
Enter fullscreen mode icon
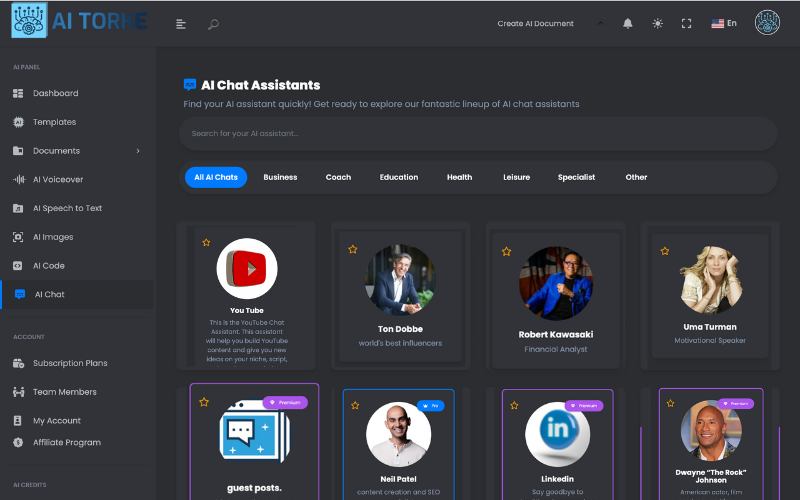point(687,23)
